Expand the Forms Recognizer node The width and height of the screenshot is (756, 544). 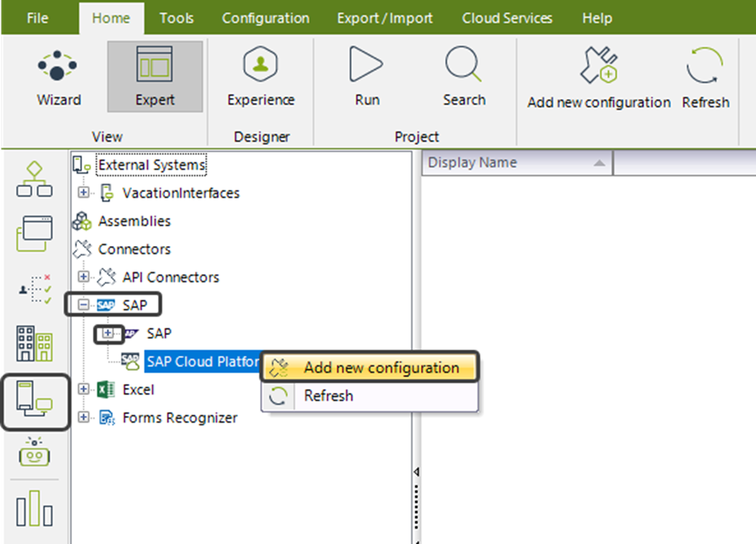coord(83,417)
